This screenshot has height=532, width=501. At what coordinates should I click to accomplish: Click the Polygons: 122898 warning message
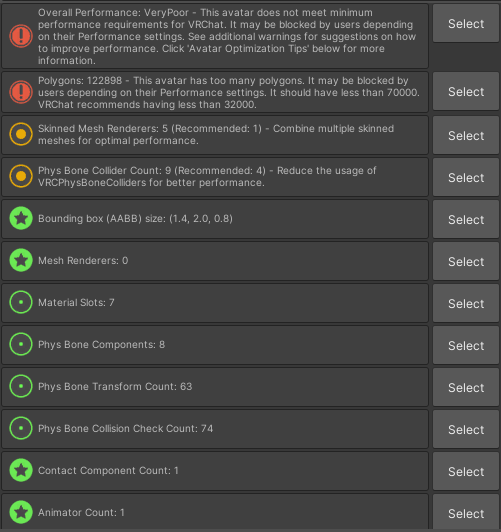[229, 92]
